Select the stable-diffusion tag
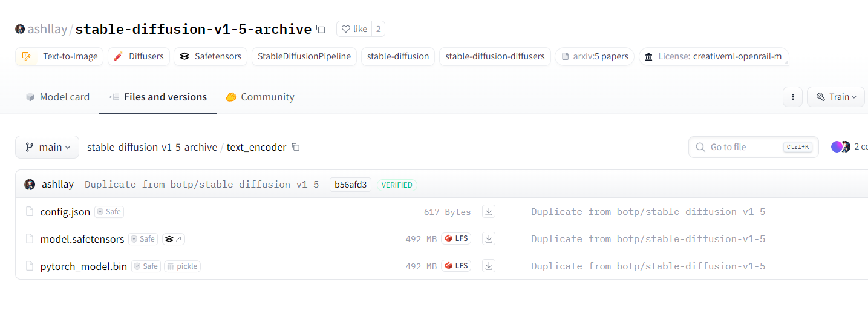868x319 pixels. click(x=398, y=56)
